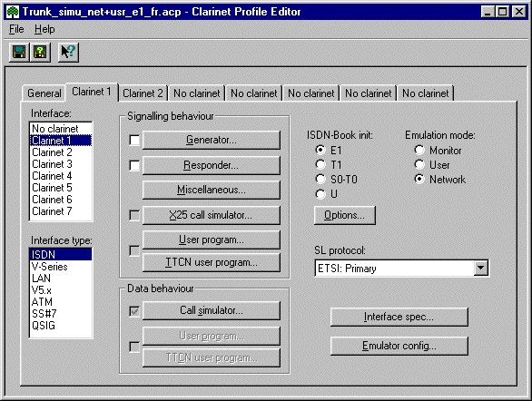Image resolution: width=532 pixels, height=401 pixels.
Task: Click the Data behaviour Call simulator button
Action: tap(212, 310)
